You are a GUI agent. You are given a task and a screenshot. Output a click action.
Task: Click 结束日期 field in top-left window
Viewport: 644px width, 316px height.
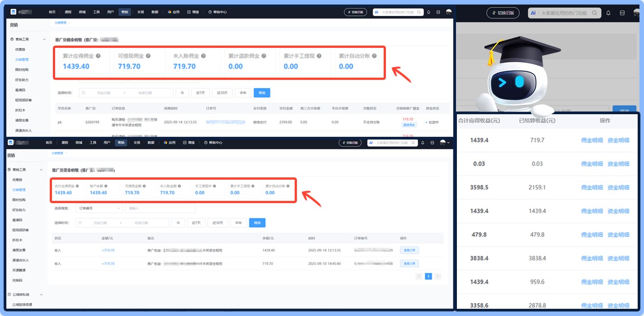145,93
